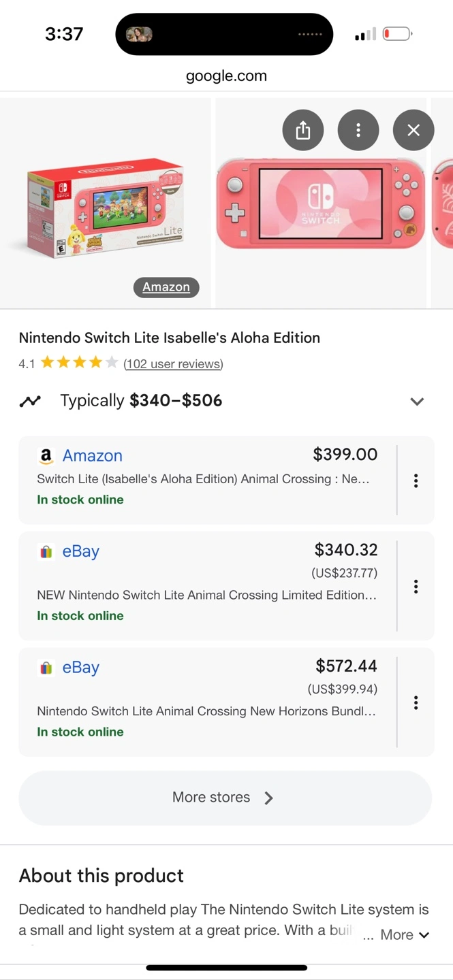This screenshot has height=980, width=453.
Task: Tap the Amazon source label on image
Action: pyautogui.click(x=166, y=287)
